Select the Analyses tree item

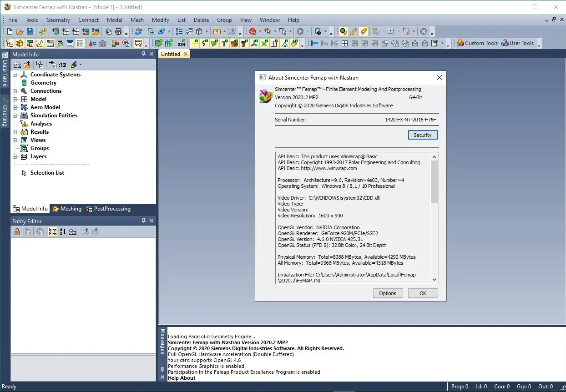coord(41,124)
